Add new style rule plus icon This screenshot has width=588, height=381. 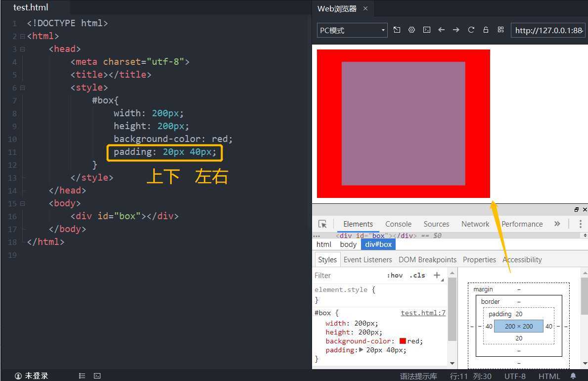point(437,275)
